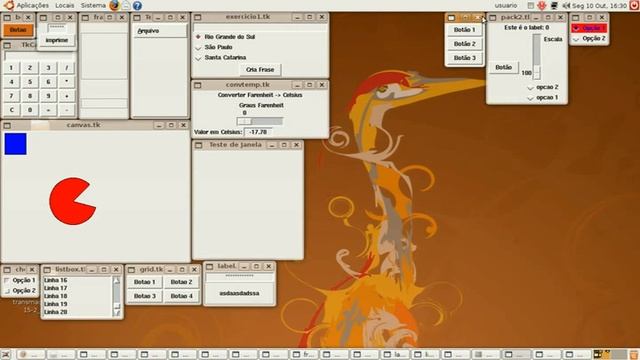Click the Ubuntu logo in the top panel

pyautogui.click(x=9, y=5)
